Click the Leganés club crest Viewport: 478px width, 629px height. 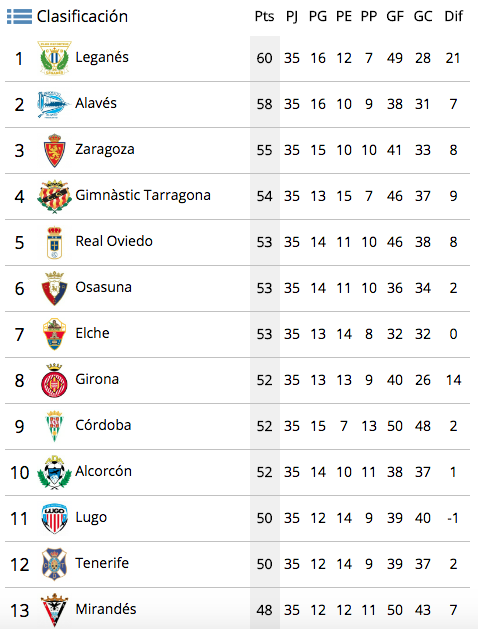click(x=54, y=58)
